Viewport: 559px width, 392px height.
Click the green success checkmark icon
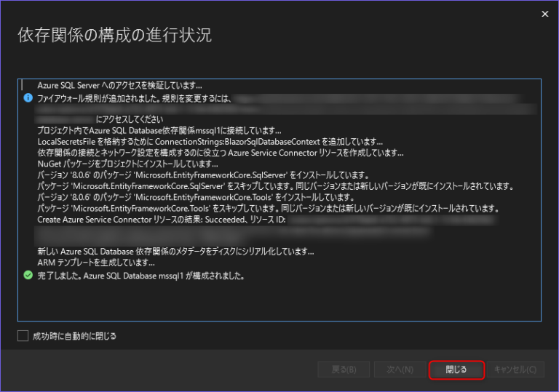28,276
